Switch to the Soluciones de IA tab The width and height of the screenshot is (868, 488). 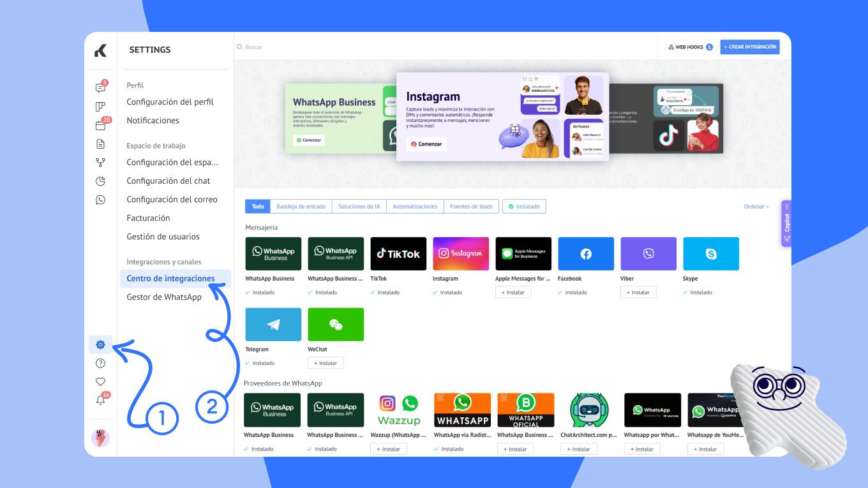pyautogui.click(x=359, y=207)
